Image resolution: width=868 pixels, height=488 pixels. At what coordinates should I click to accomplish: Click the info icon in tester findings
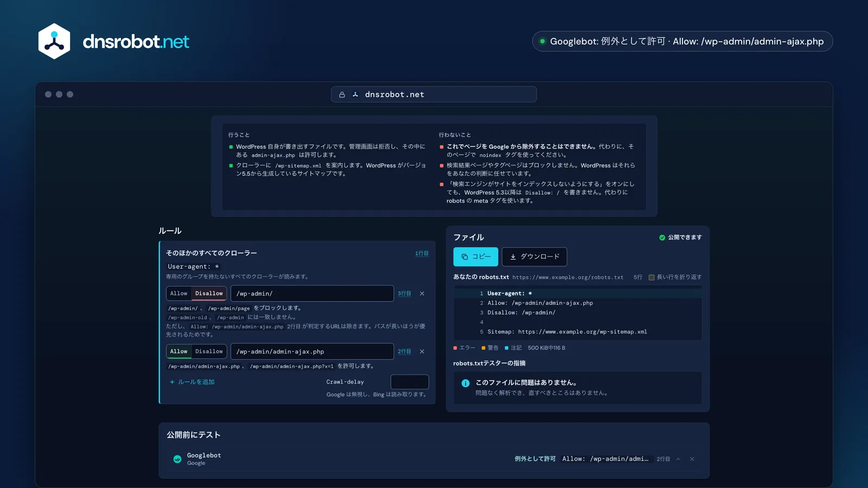tap(465, 383)
